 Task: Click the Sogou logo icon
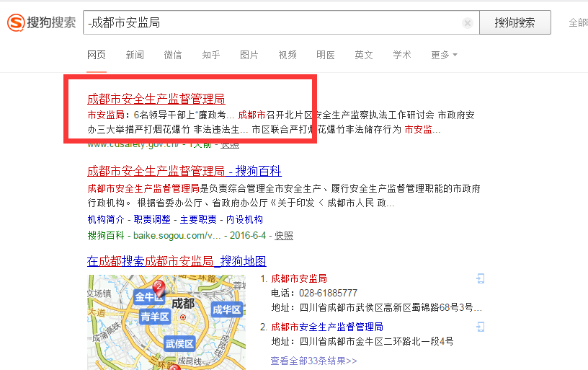[x=16, y=22]
